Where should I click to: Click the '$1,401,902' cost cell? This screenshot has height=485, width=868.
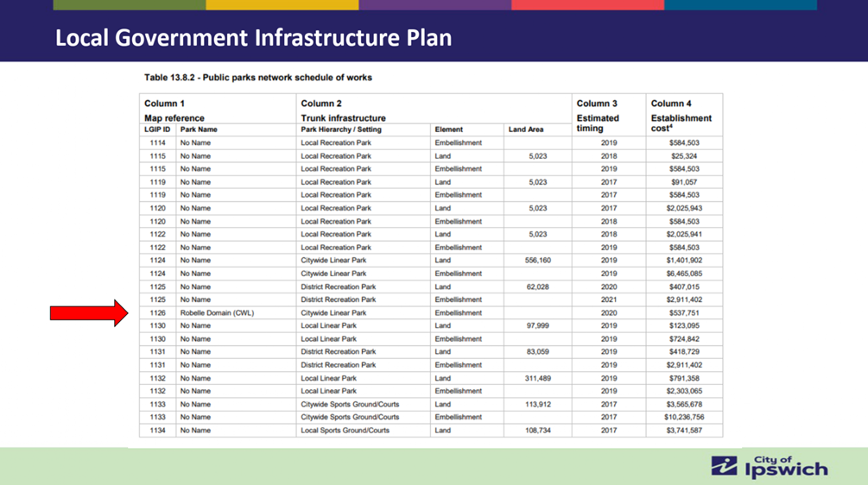[684, 260]
